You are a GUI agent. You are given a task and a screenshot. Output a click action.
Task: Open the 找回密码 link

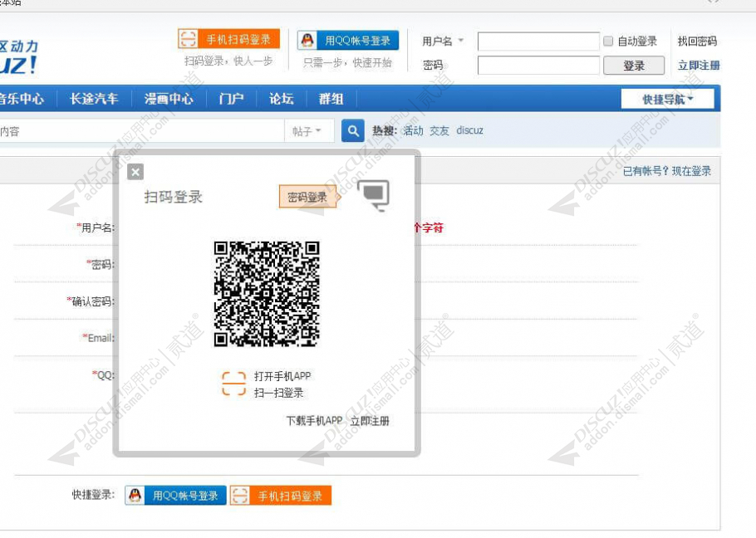(x=697, y=41)
